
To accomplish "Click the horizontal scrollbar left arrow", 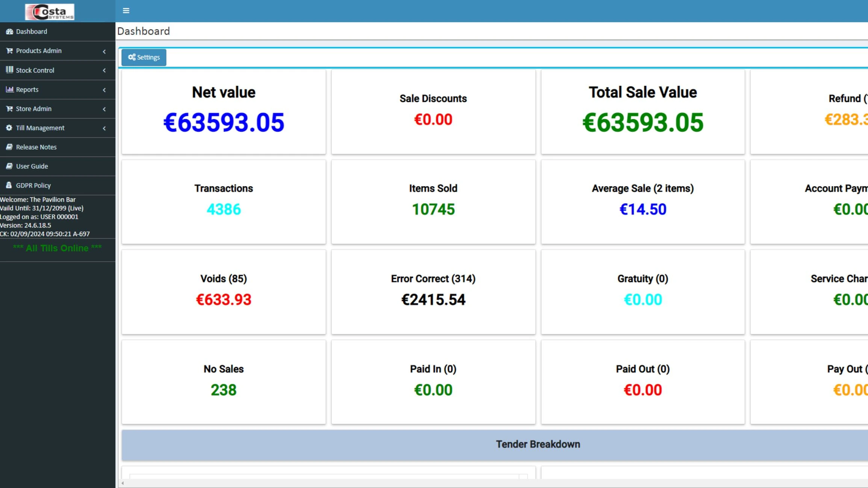I will 123,483.
